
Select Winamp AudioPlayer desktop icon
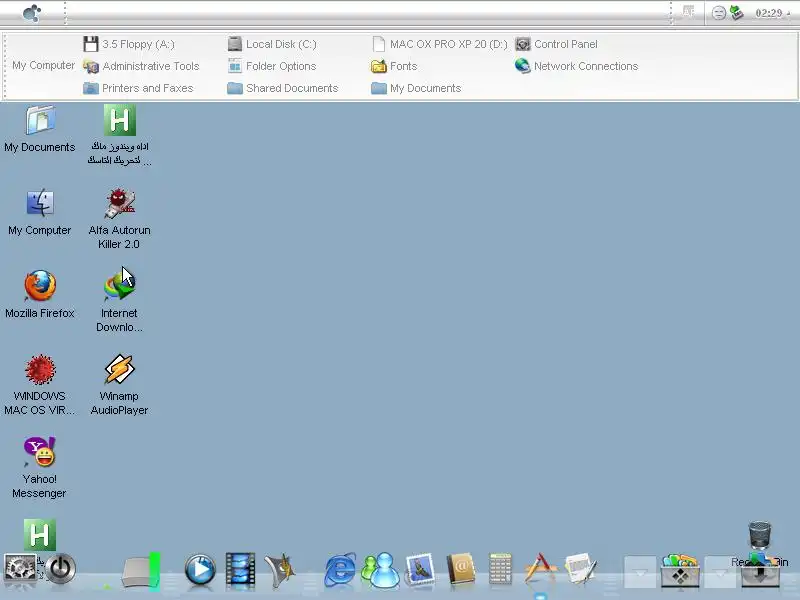[119, 385]
